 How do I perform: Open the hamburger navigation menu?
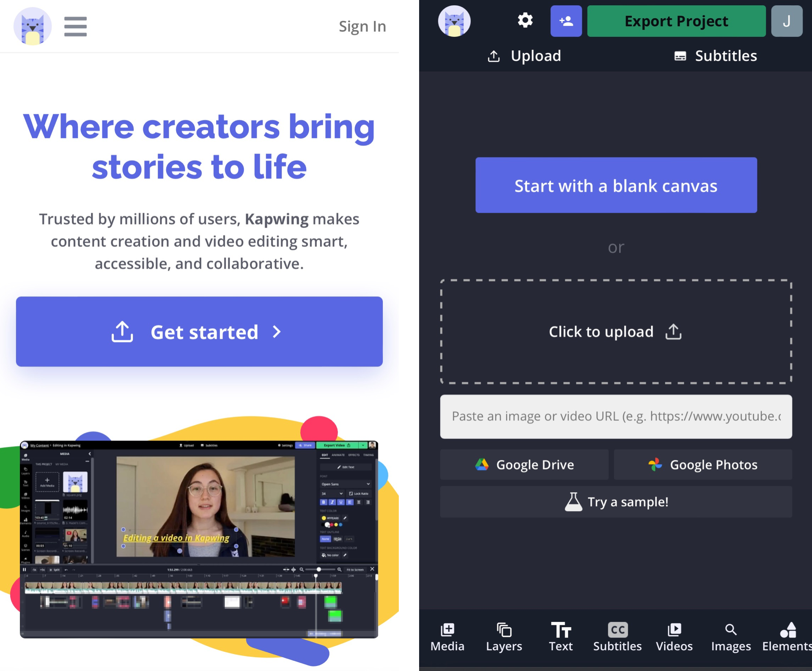[x=75, y=27]
